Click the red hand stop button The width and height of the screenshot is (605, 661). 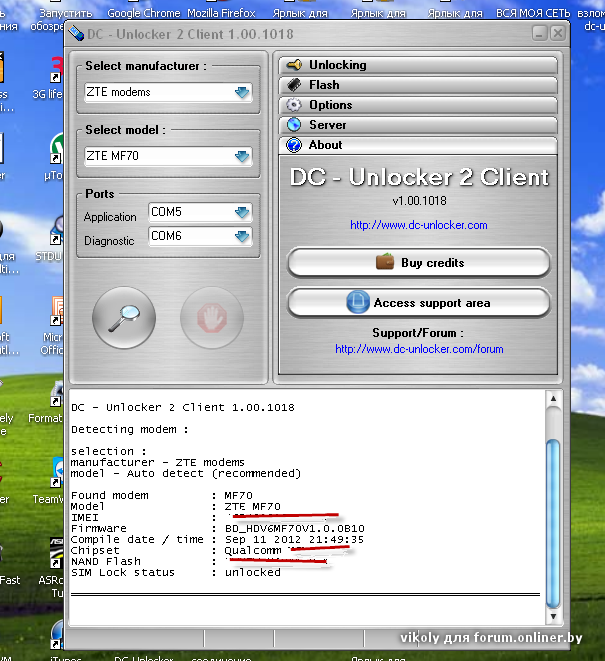pyautogui.click(x=212, y=318)
